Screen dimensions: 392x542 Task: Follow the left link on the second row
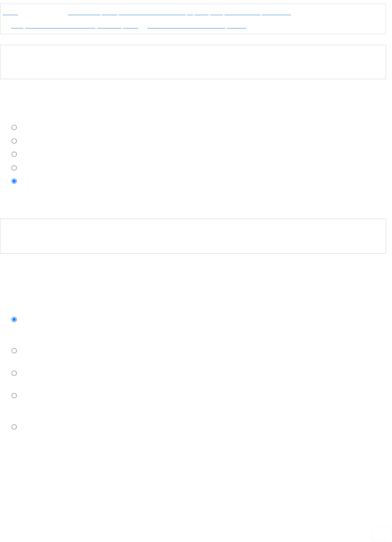click(74, 27)
